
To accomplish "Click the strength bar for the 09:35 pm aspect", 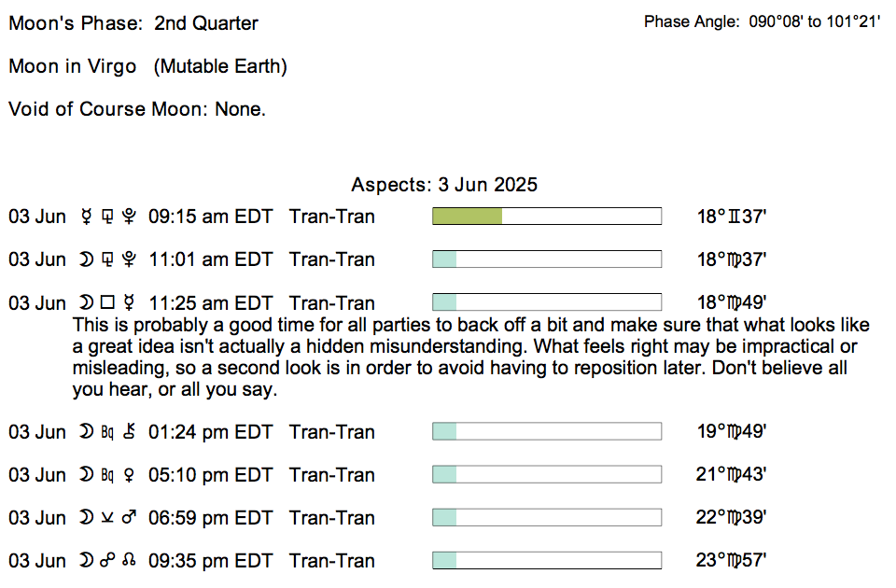I will pyautogui.click(x=547, y=561).
